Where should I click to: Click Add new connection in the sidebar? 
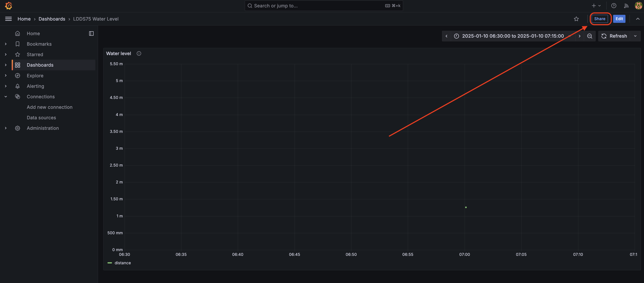coord(49,107)
